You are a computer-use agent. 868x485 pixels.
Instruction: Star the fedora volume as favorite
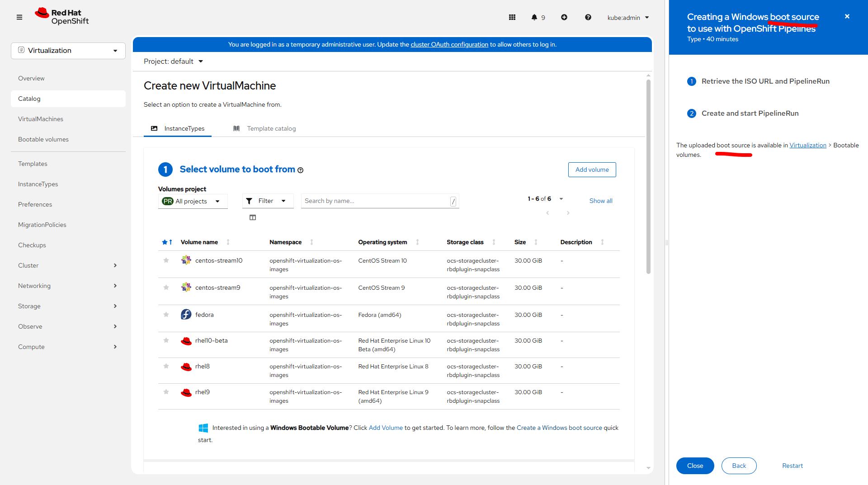166,315
